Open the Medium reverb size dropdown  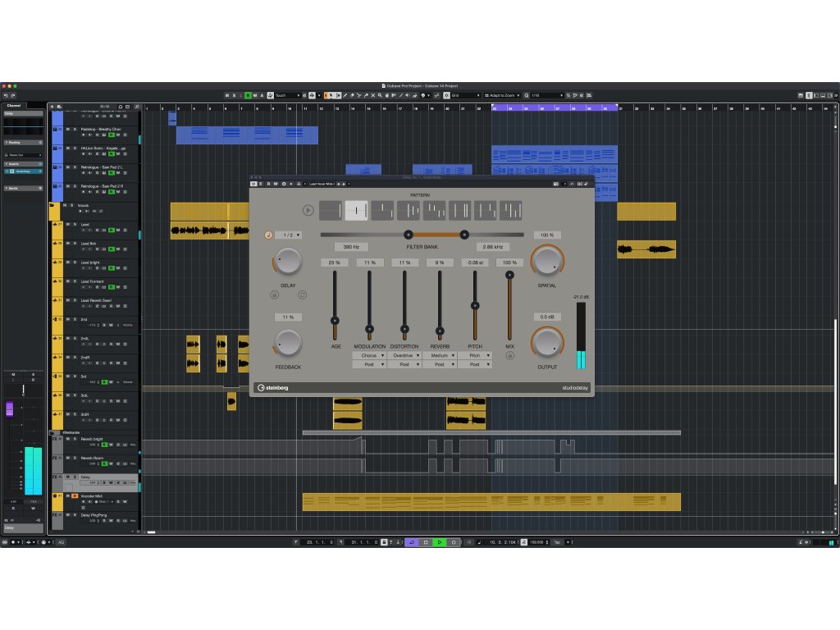(440, 356)
